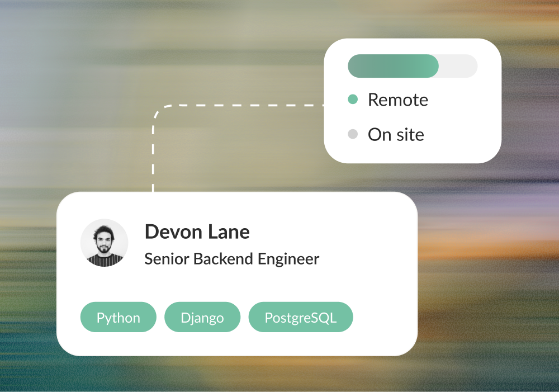Click the Senior Backend Engineer job title
Viewport: 559px width, 392px height.
(x=231, y=259)
